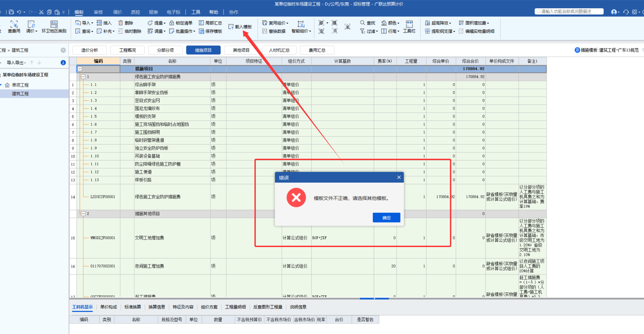The image size is (644, 334).
Task: Open the 工具栏 toolbar settings icon
Action: point(409,26)
